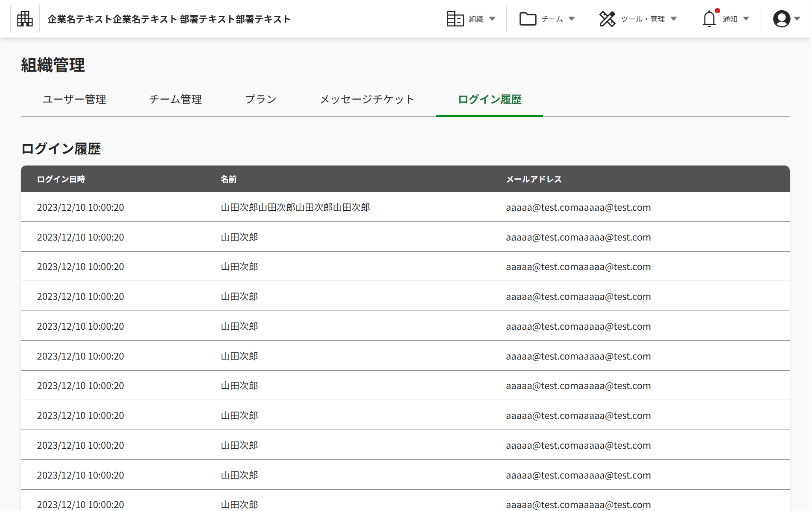Viewport: 812px width, 511px height.
Task: Click 山田次郎 in the eighth table row
Action: point(239,415)
